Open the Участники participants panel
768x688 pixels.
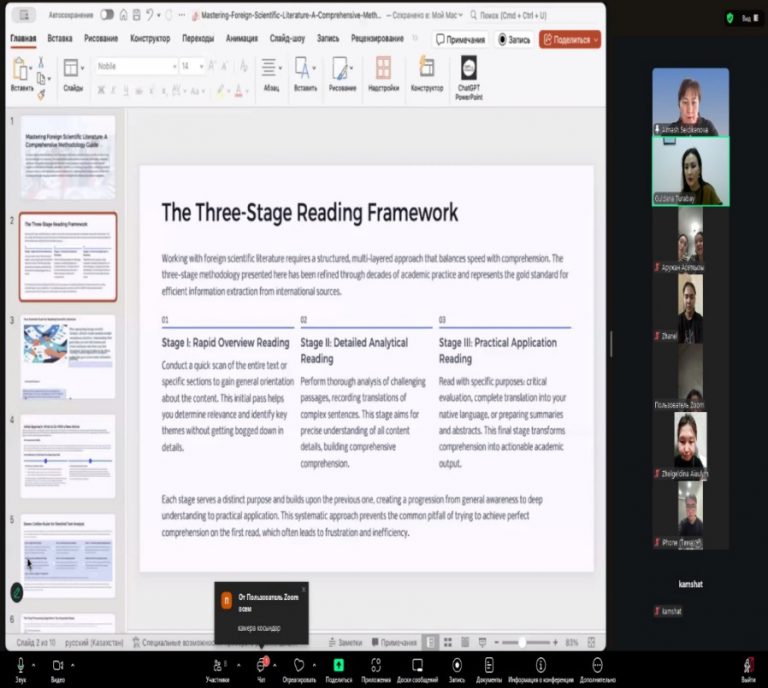[217, 665]
